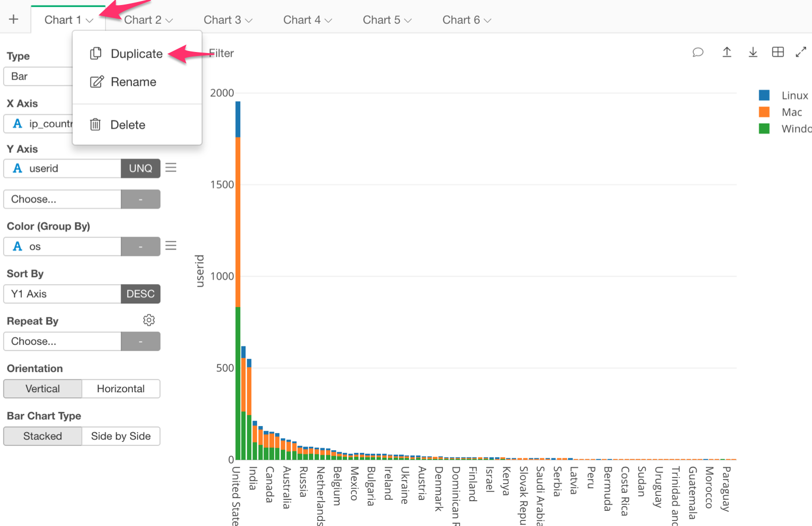Open Color os hamburger menu
This screenshot has height=526, width=812.
point(171,246)
